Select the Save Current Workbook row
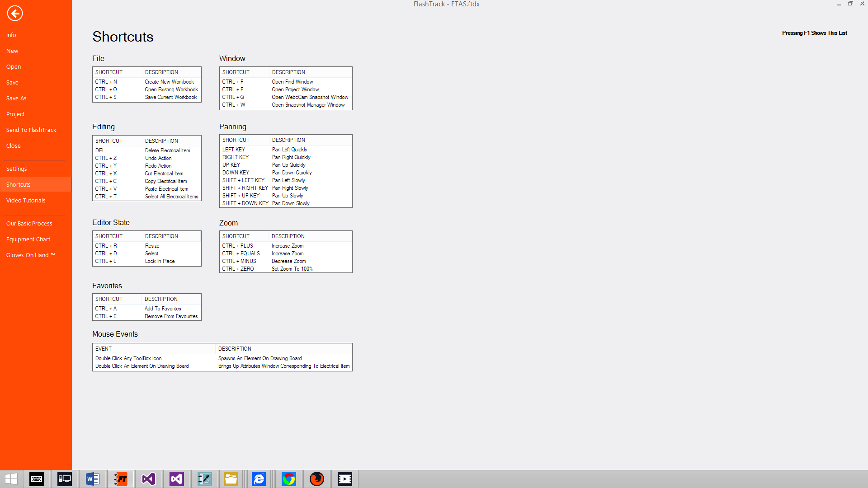Screen dimensions: 868x488 pyautogui.click(x=147, y=97)
